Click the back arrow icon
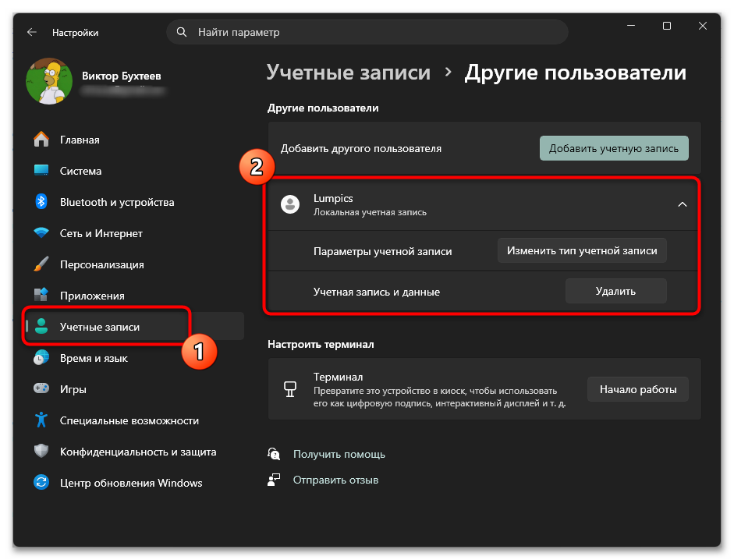734x560 pixels. 32,32
